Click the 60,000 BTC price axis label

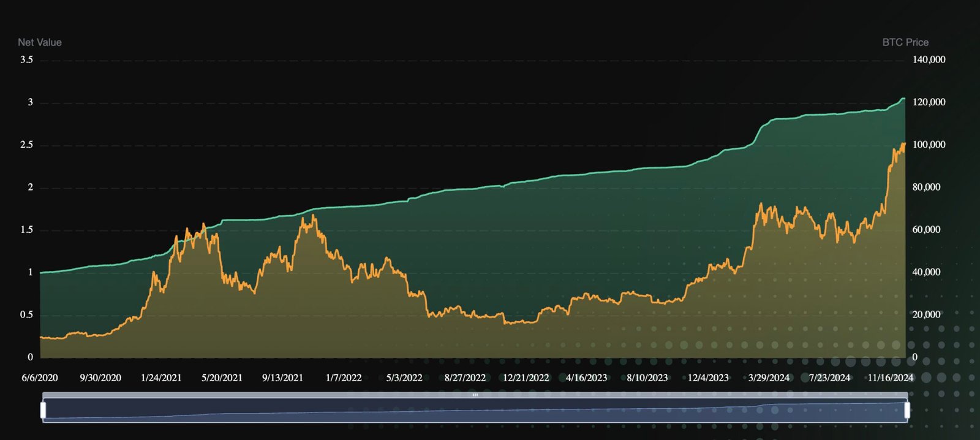[x=926, y=230]
